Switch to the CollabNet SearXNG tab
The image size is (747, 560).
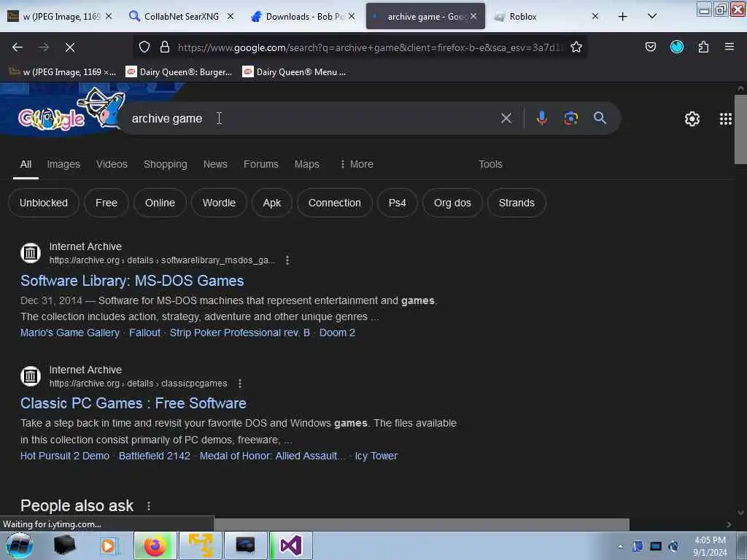(x=181, y=17)
